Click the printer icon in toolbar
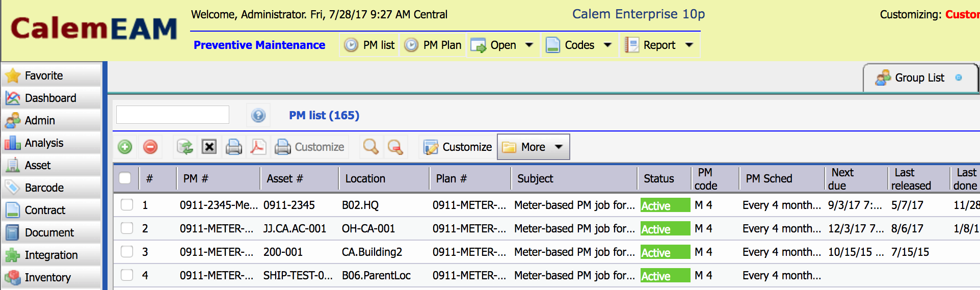 click(x=234, y=147)
